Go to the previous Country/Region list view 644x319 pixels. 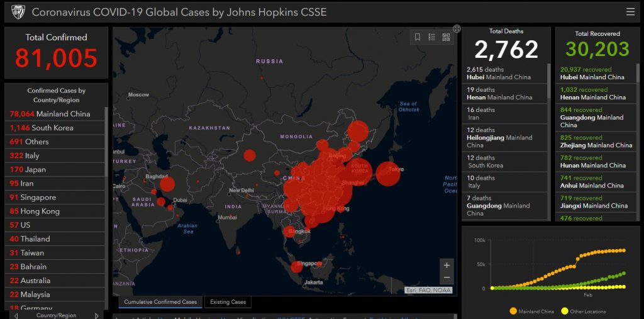[x=16, y=315]
